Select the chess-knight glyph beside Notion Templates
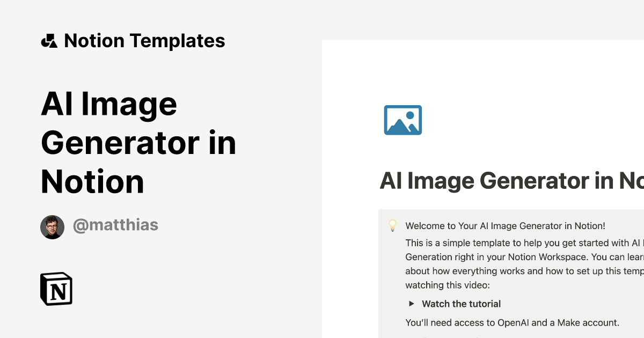Screen dimensions: 644x338 pyautogui.click(x=49, y=40)
